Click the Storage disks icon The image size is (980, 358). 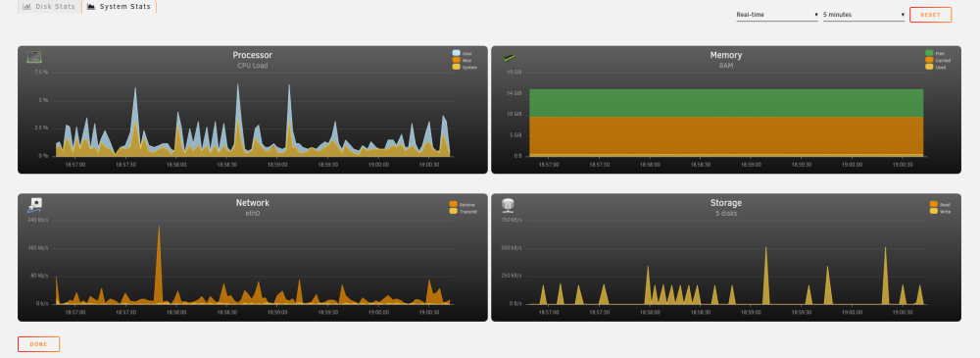coord(508,205)
